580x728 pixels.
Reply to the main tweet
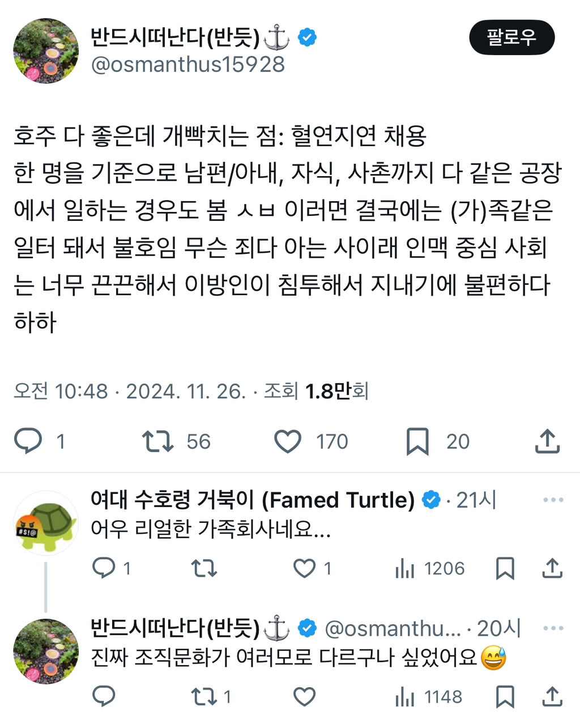[29, 441]
